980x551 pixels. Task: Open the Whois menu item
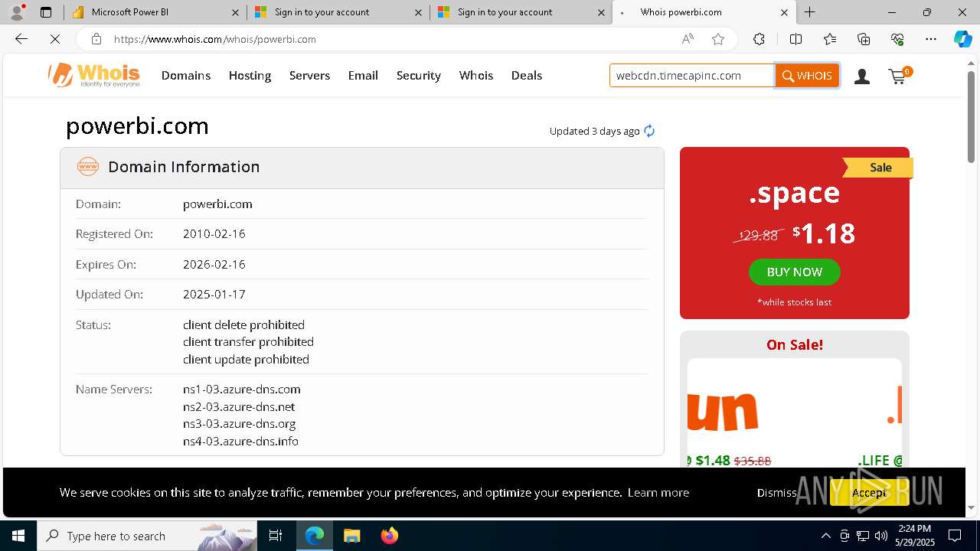pyautogui.click(x=476, y=75)
